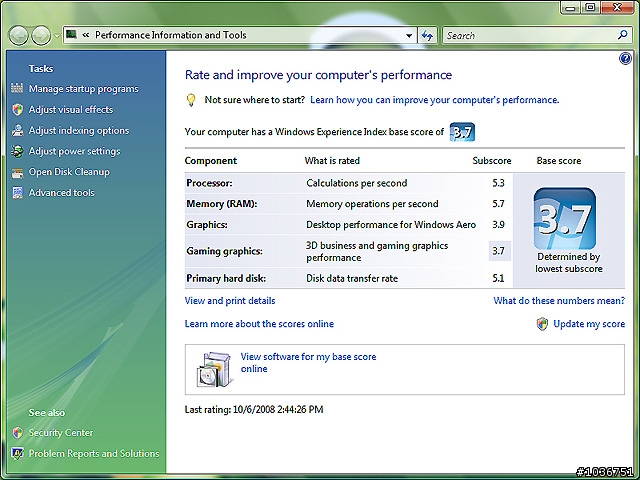The width and height of the screenshot is (640, 480).
Task: Click the Adjust indexing options icon
Action: (x=18, y=130)
